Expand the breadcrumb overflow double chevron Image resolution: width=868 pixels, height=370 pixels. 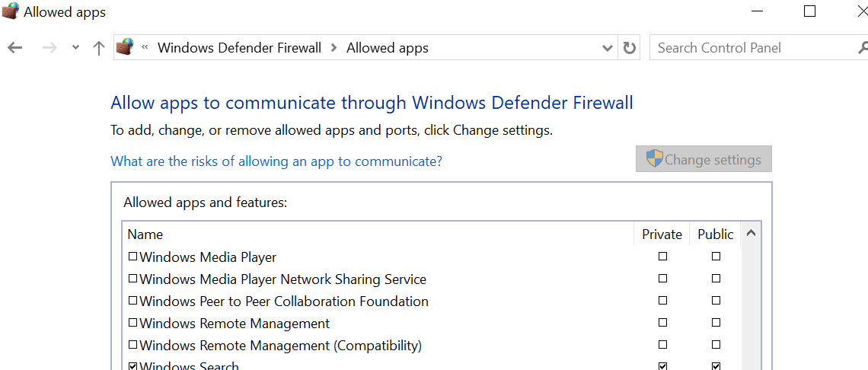coord(144,48)
